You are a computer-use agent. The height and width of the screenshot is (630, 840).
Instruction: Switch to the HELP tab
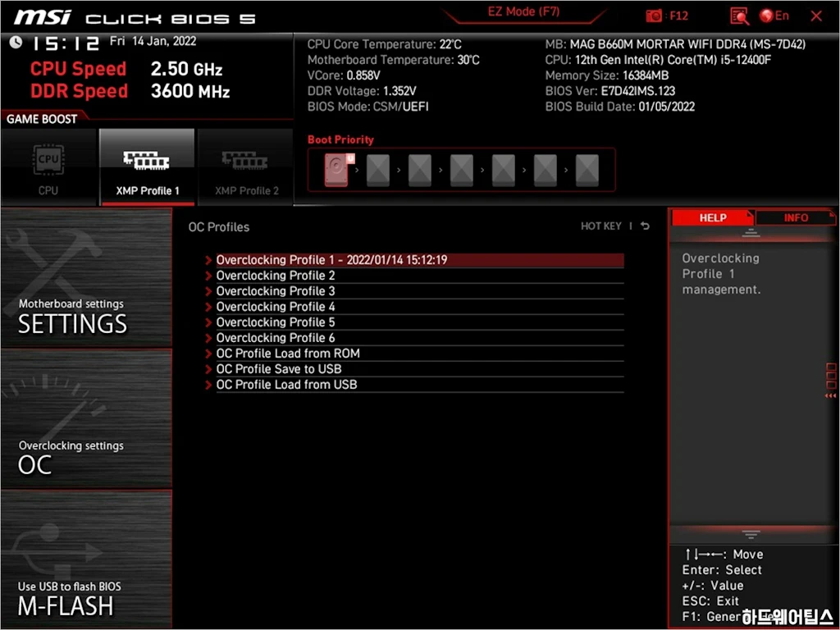[x=713, y=217]
